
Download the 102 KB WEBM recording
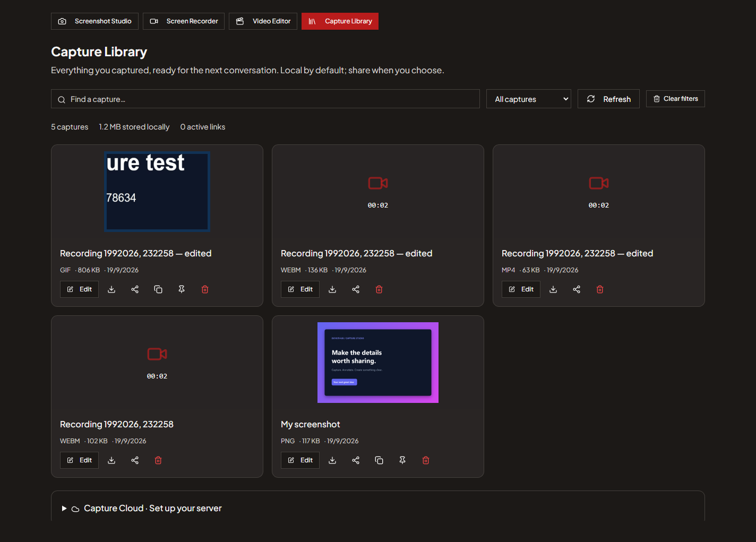click(111, 460)
